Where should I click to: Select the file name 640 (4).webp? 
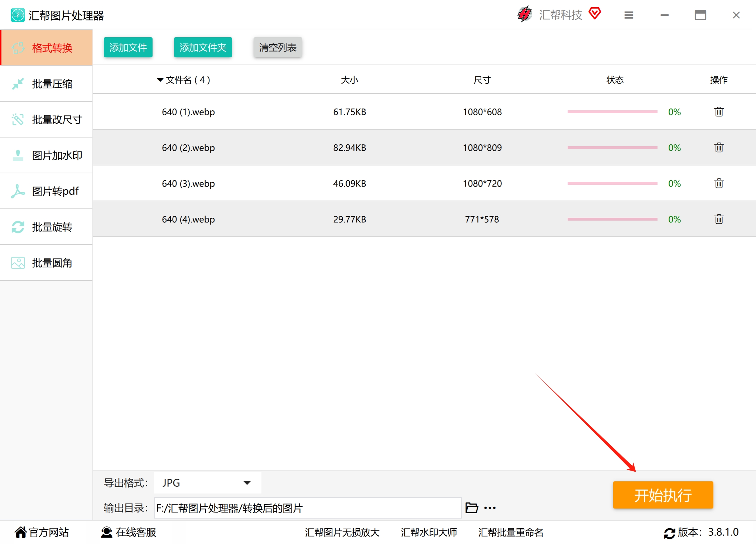[x=188, y=220]
